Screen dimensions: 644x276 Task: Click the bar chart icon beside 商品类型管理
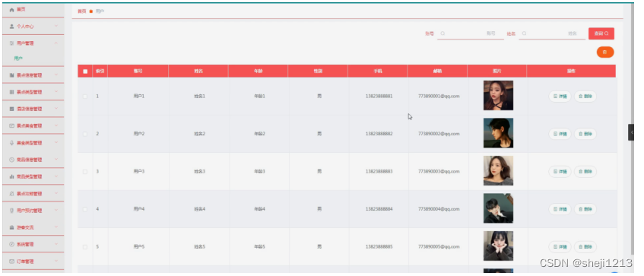pos(11,176)
